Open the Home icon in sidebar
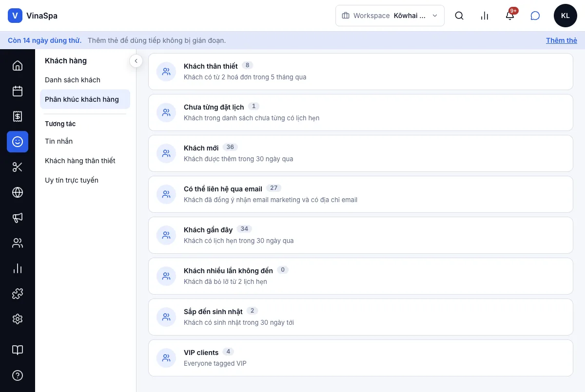Viewport: 585px width, 392px height. coord(18,66)
